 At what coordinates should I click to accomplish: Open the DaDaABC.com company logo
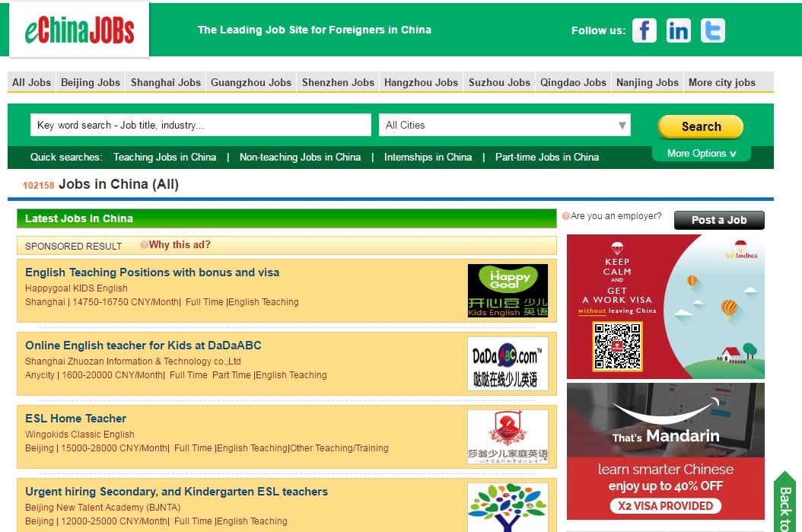508,364
